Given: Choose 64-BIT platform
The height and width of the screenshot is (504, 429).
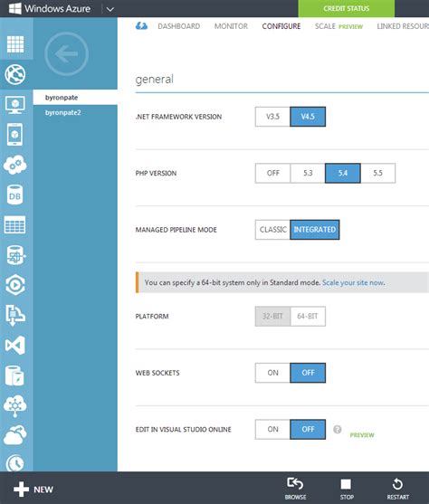Looking at the screenshot, I should click(x=308, y=317).
